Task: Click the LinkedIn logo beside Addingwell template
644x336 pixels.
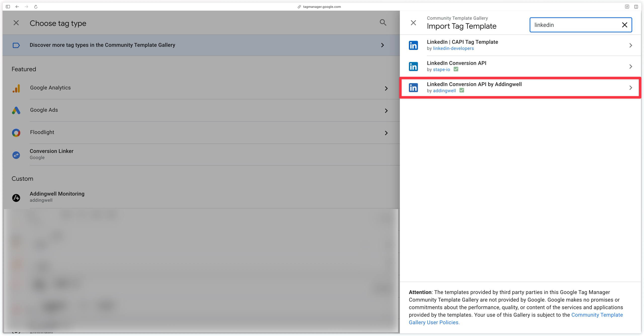Action: coord(413,88)
